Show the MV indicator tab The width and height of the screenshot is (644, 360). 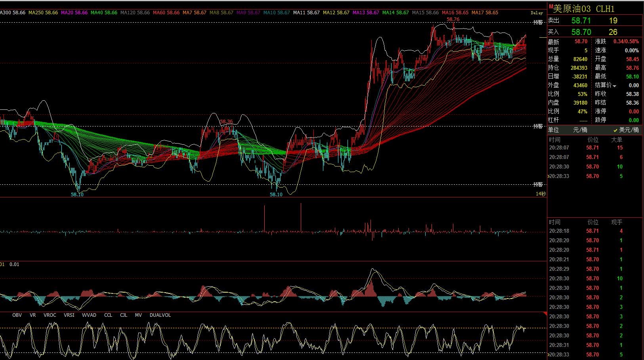click(x=138, y=315)
